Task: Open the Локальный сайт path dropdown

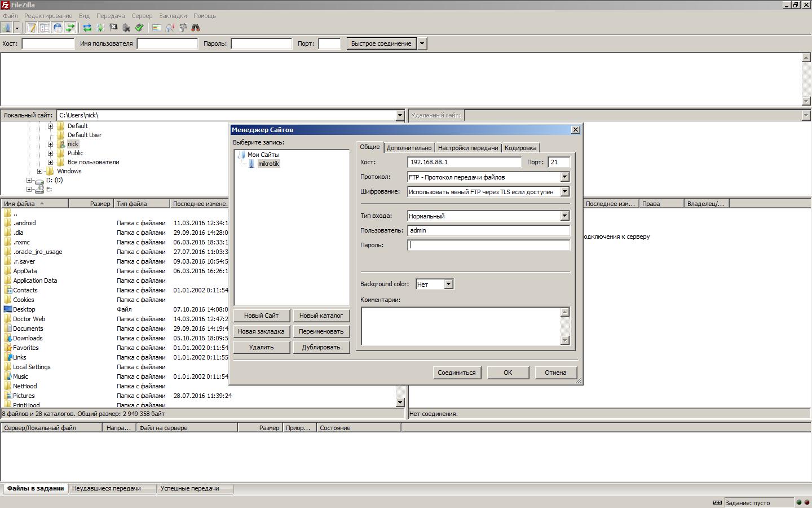Action: click(x=400, y=115)
